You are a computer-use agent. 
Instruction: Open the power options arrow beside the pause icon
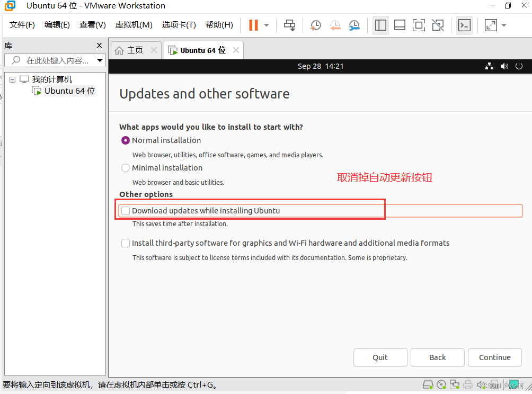click(267, 25)
